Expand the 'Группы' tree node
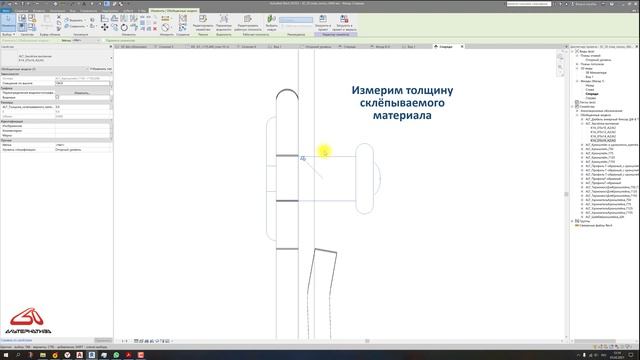The width and height of the screenshot is (640, 360). tap(573, 221)
